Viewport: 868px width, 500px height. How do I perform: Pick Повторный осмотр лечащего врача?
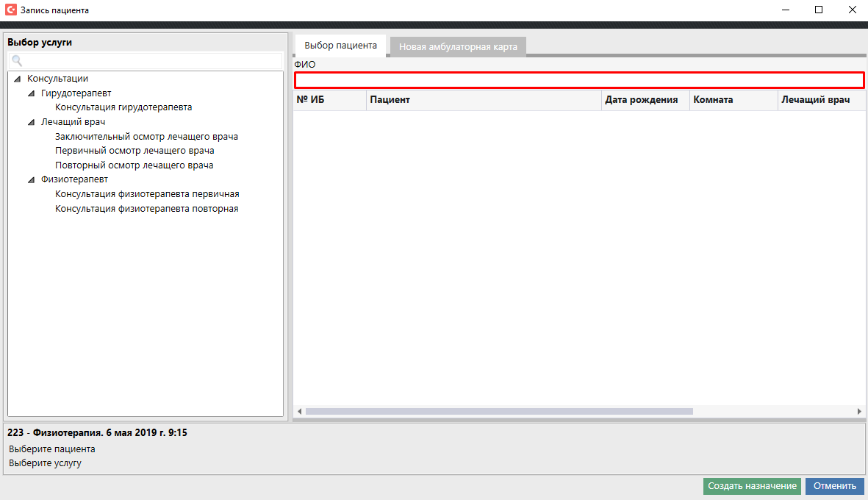pyautogui.click(x=134, y=165)
